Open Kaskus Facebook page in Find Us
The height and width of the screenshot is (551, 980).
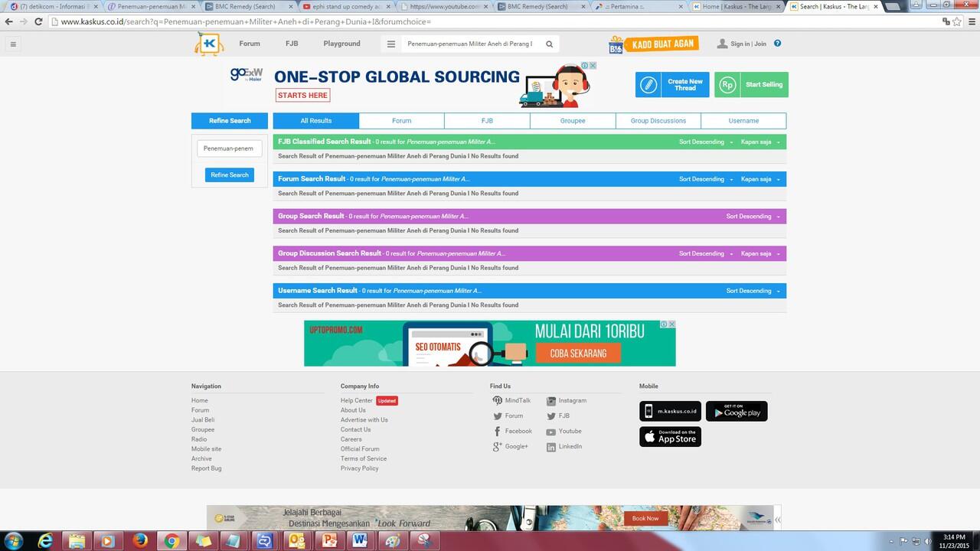(512, 431)
